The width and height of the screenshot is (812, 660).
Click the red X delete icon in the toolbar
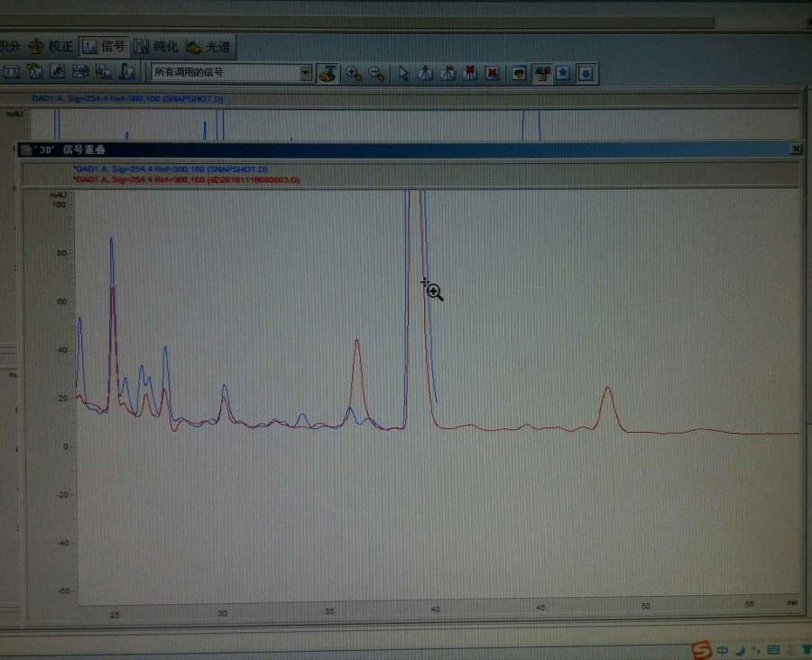(493, 74)
